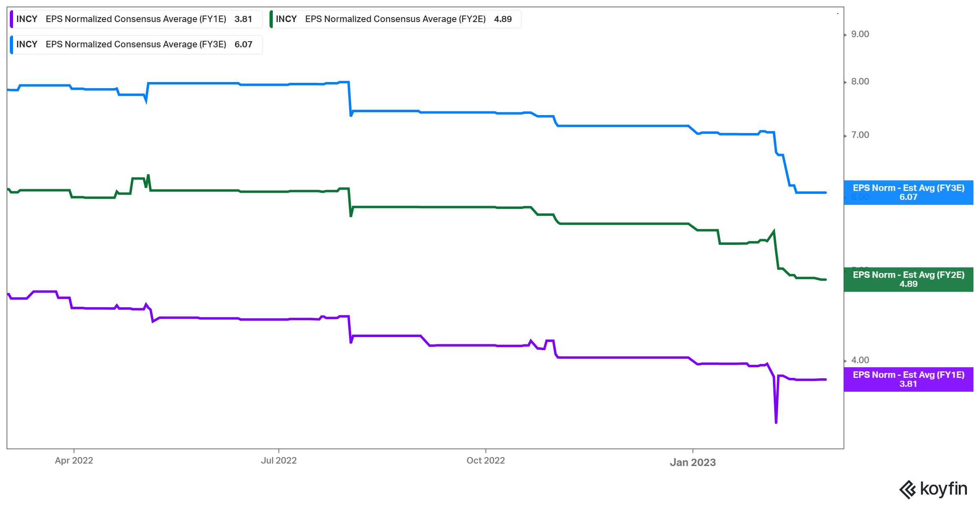This screenshot has width=980, height=506.
Task: Click the Oct 2022 date axis label
Action: point(486,460)
